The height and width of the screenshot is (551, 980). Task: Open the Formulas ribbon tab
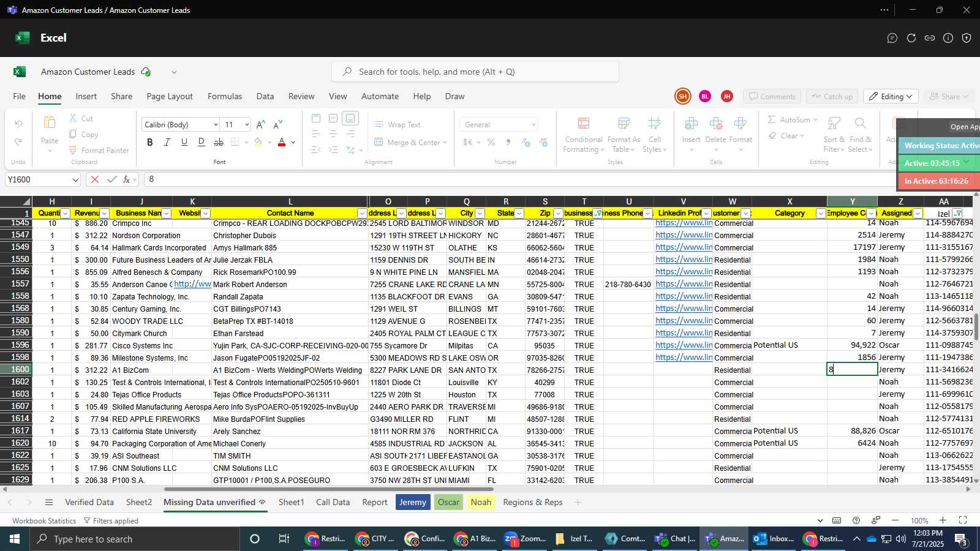pyautogui.click(x=225, y=96)
